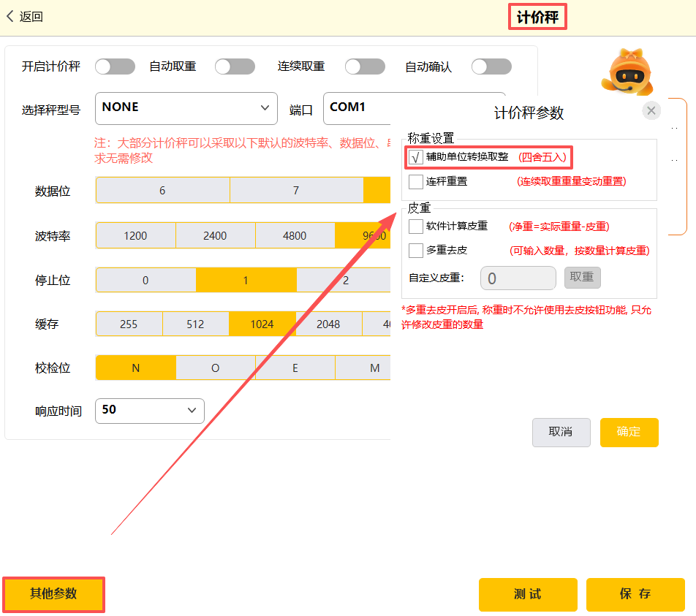The image size is (696, 616).
Task: Click the back arrow icon
Action: point(10,17)
